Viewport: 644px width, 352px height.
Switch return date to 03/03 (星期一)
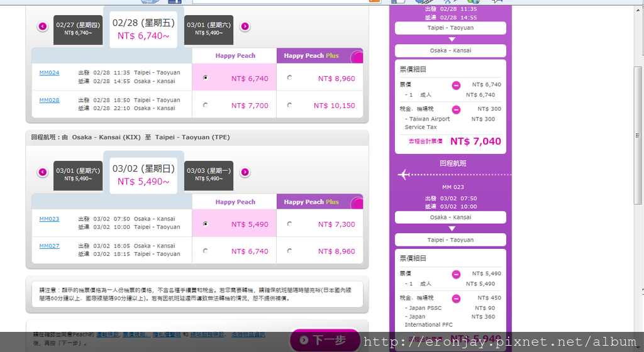209,175
